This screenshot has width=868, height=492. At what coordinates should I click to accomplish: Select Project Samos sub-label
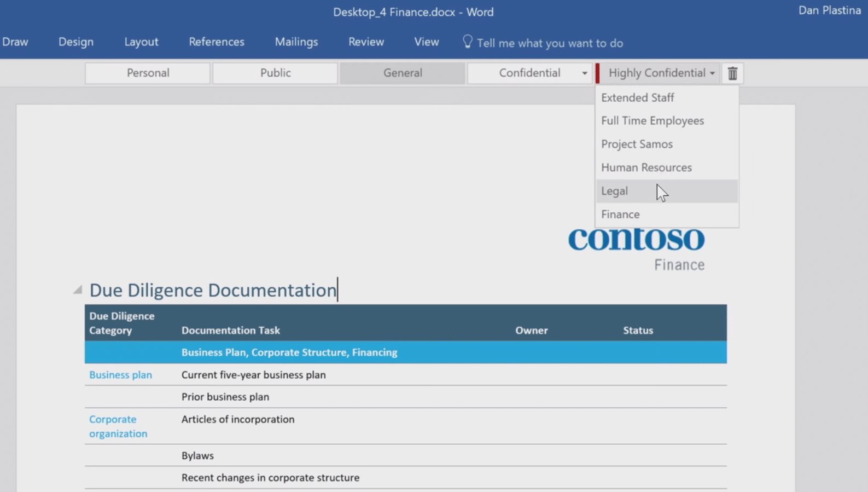[x=667, y=144]
